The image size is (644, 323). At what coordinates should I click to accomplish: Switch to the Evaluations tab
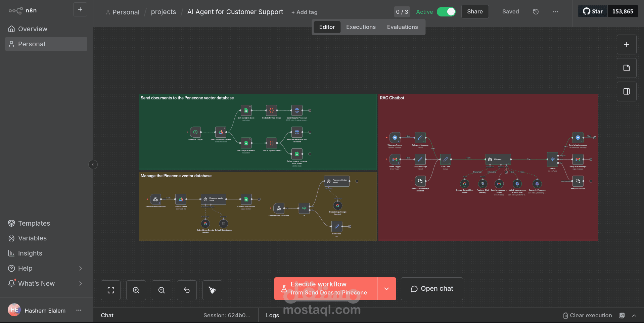403,27
